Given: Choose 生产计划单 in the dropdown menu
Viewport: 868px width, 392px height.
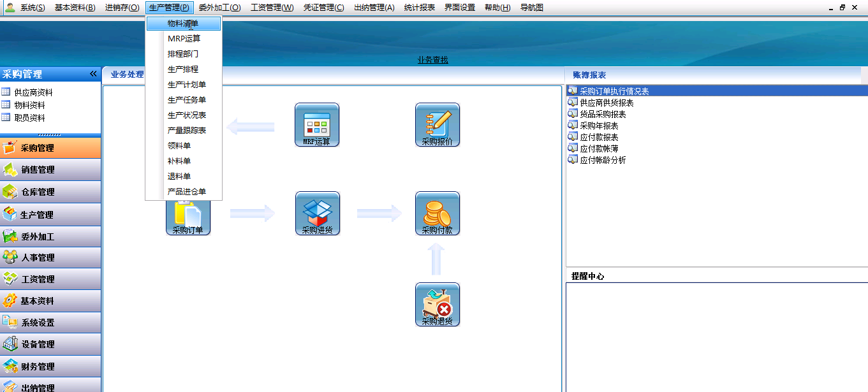Looking at the screenshot, I should pyautogui.click(x=185, y=84).
